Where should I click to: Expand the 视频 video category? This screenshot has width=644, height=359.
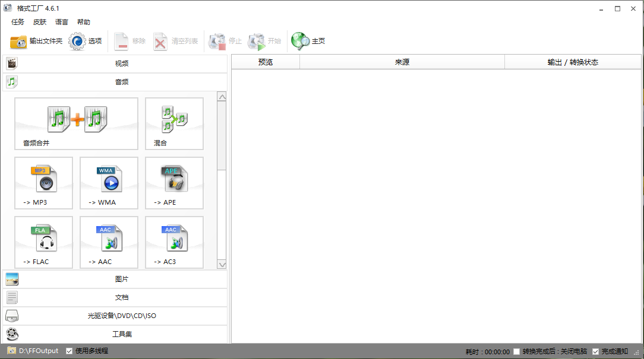(115, 63)
